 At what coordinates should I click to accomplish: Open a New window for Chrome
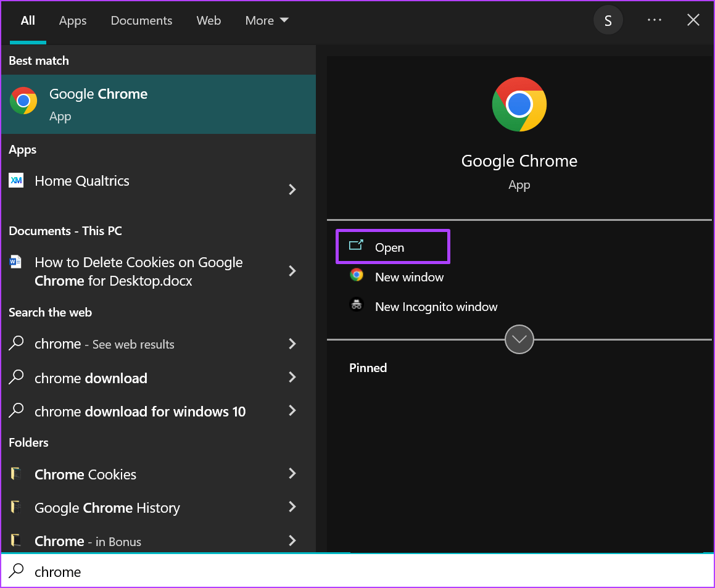click(x=409, y=276)
